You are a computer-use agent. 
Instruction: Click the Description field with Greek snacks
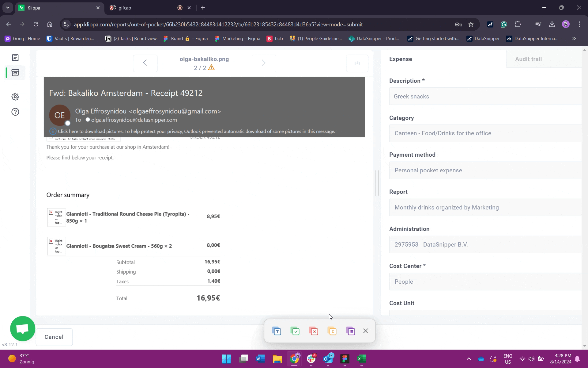click(x=485, y=97)
